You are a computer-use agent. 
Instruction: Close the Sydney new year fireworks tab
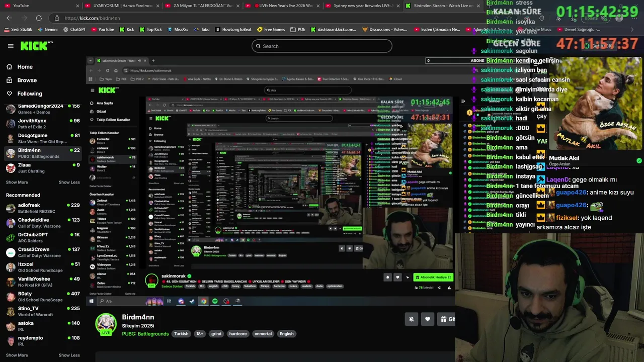click(x=397, y=6)
